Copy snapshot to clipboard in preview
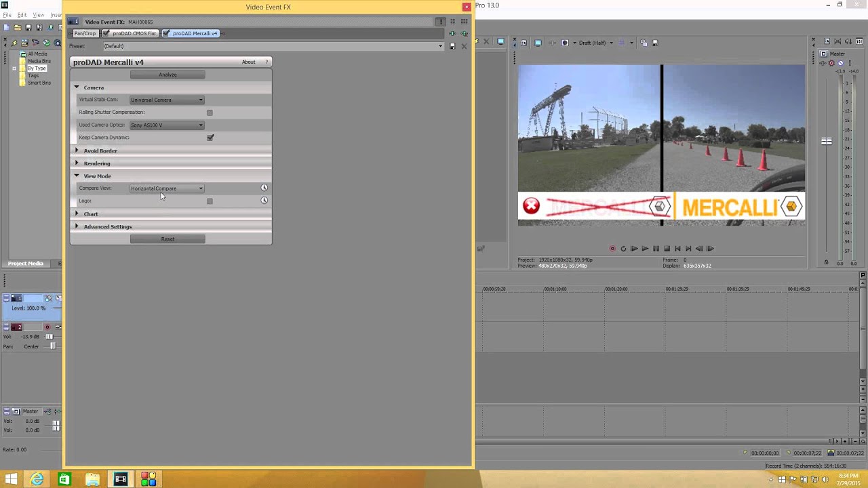The image size is (868, 488). (644, 43)
